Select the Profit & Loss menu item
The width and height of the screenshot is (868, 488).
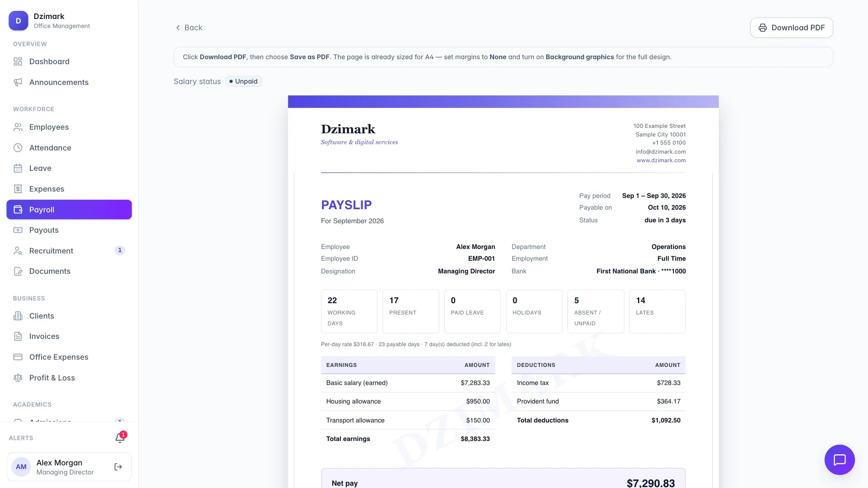click(69, 378)
